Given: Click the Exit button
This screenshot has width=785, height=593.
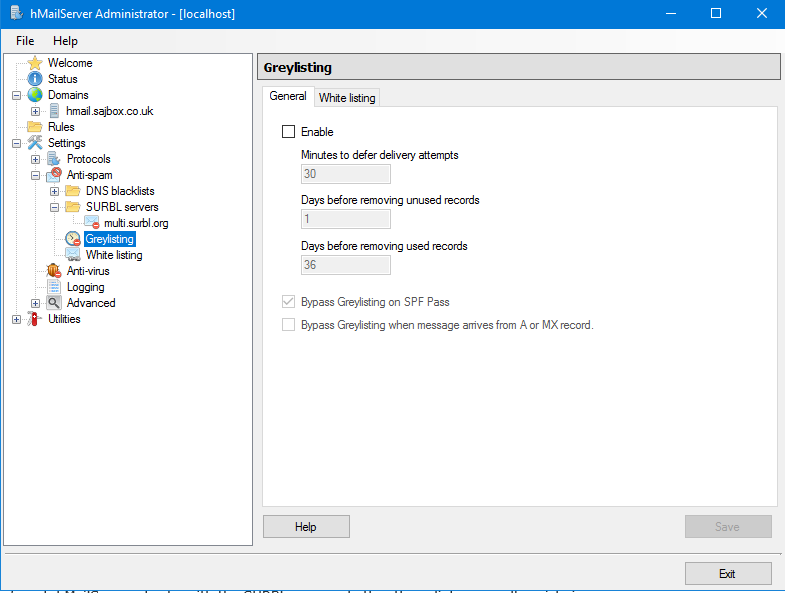Looking at the screenshot, I should (728, 573).
